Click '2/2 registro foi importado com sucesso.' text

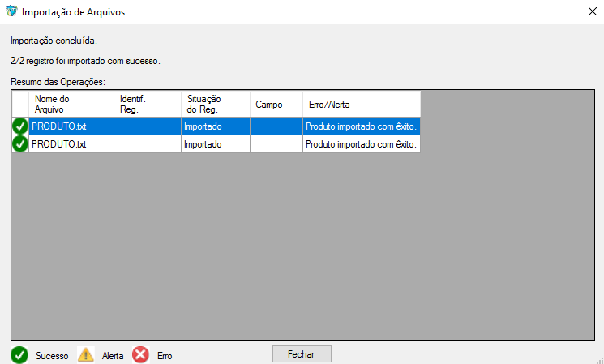tap(85, 61)
